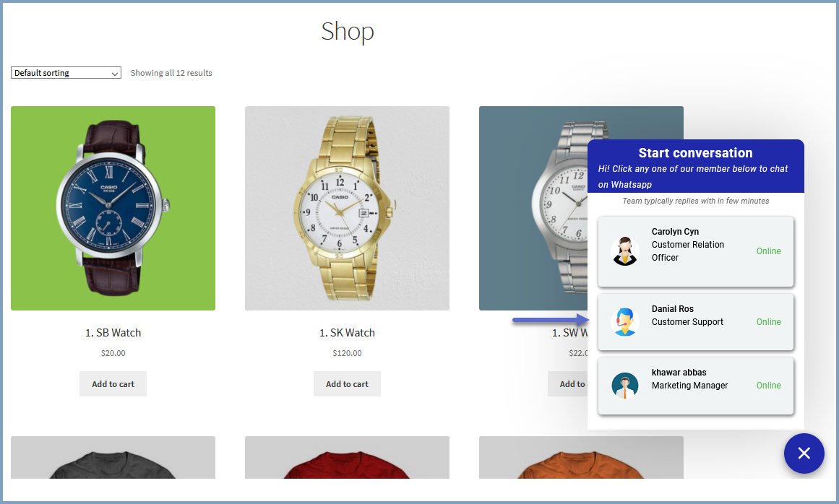Image resolution: width=839 pixels, height=504 pixels.
Task: Chat with khawar abbas Marketing Manager
Action: (696, 386)
